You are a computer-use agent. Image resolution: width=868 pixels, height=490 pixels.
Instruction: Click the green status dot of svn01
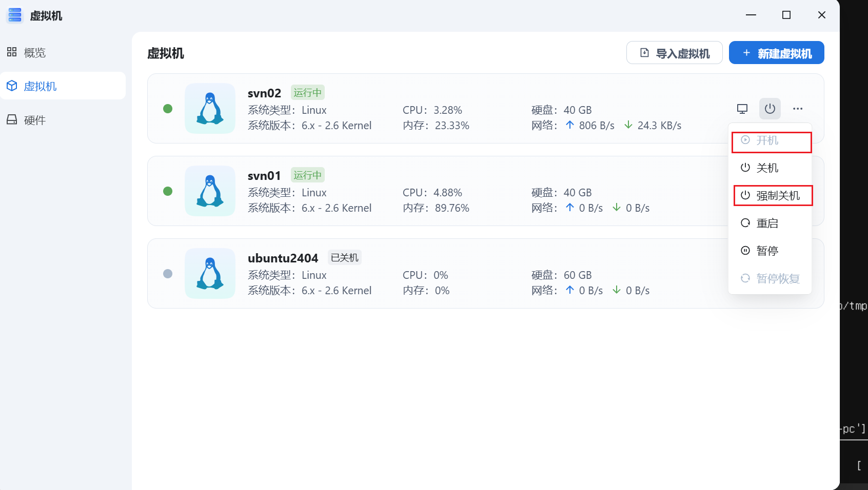point(168,191)
